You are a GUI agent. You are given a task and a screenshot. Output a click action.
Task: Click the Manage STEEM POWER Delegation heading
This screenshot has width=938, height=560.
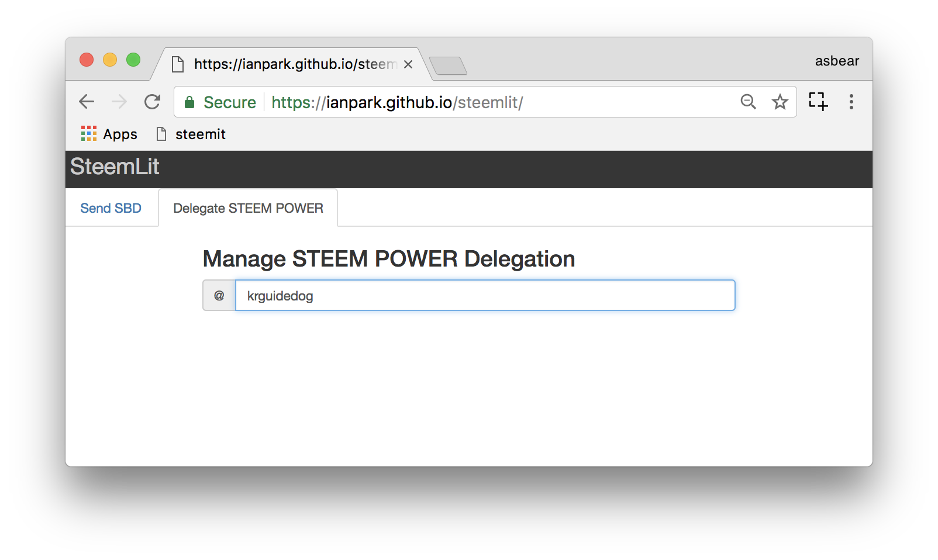point(389,259)
